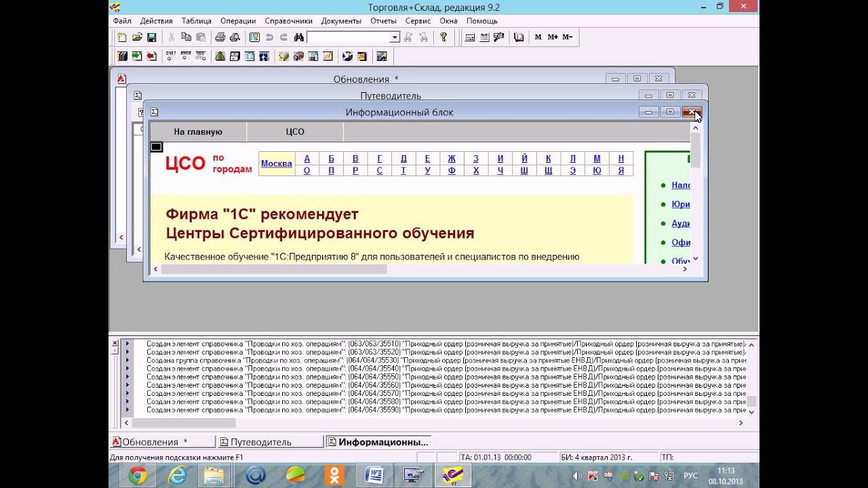The image size is (868, 488).
Task: Open the Файл menu
Action: (x=123, y=21)
